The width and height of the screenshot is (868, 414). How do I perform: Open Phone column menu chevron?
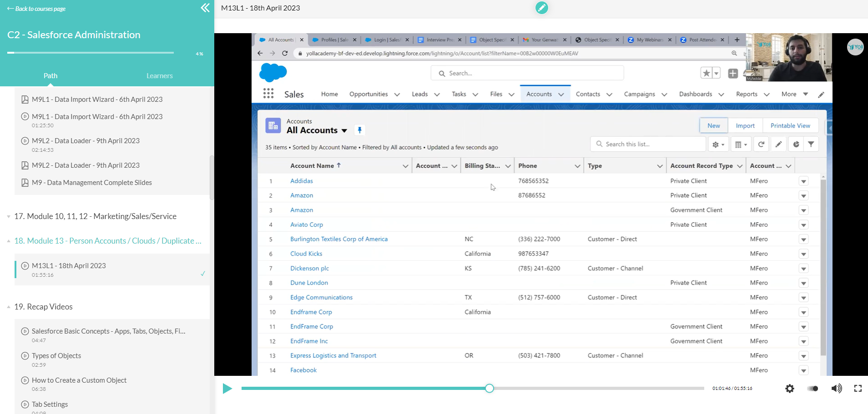pos(577,166)
